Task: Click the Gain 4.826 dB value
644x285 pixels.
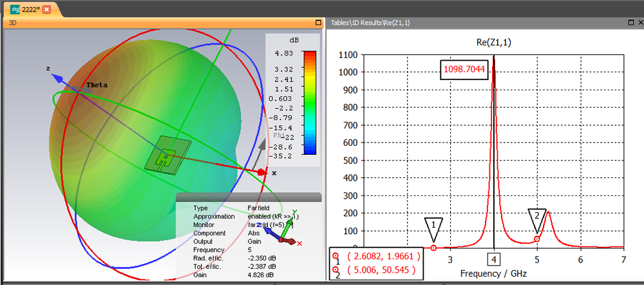Action: coord(261,275)
